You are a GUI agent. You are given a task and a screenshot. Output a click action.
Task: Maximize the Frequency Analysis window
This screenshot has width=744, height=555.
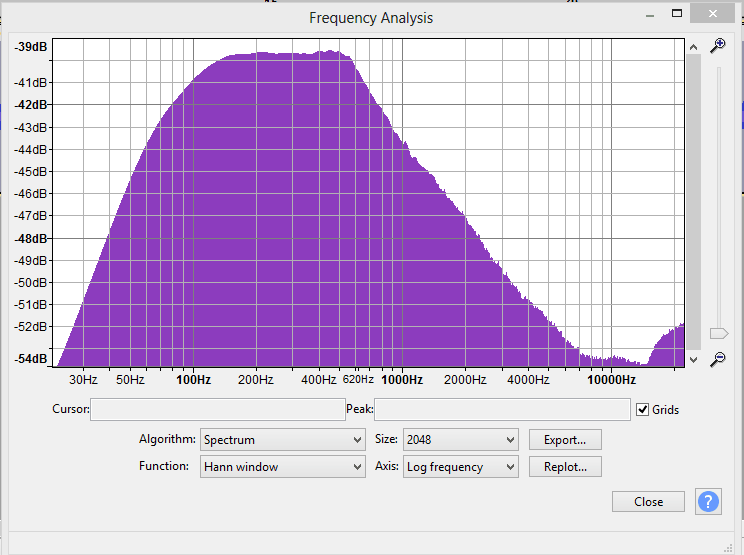tap(677, 13)
